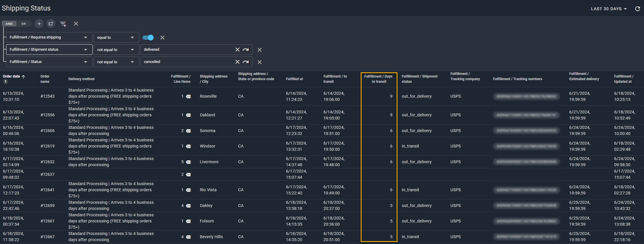
Task: Clear the 'delivered' filter value text
Action: click(x=237, y=50)
